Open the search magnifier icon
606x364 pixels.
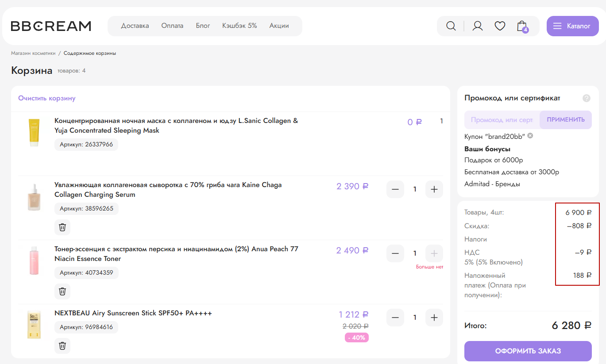[x=451, y=26]
